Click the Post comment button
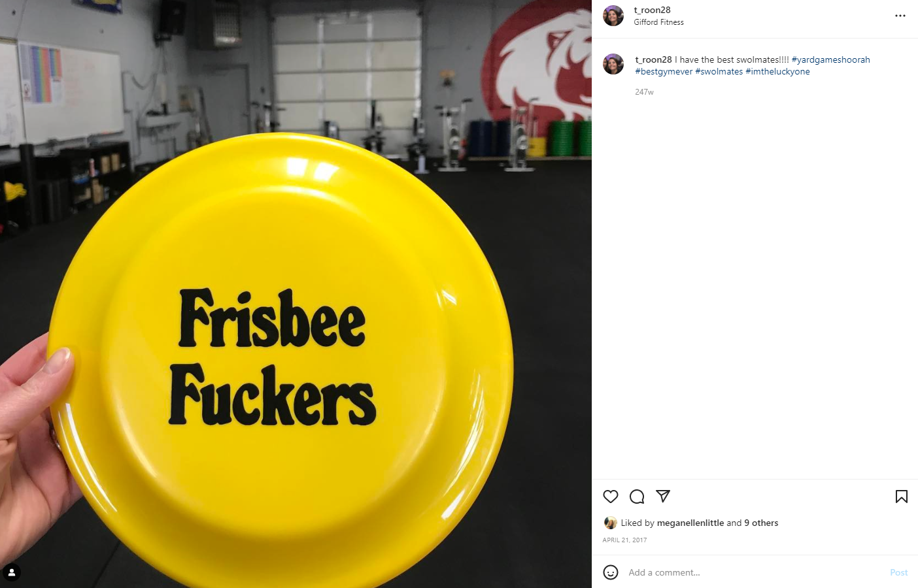Viewport: 918px width, 588px height. pyautogui.click(x=898, y=572)
